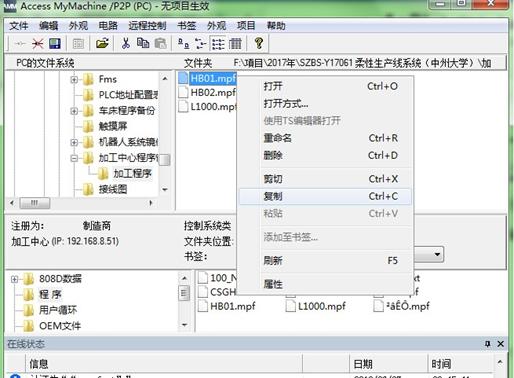Open the 编辑 menu
Screen dimensions: 514x378
48,26
